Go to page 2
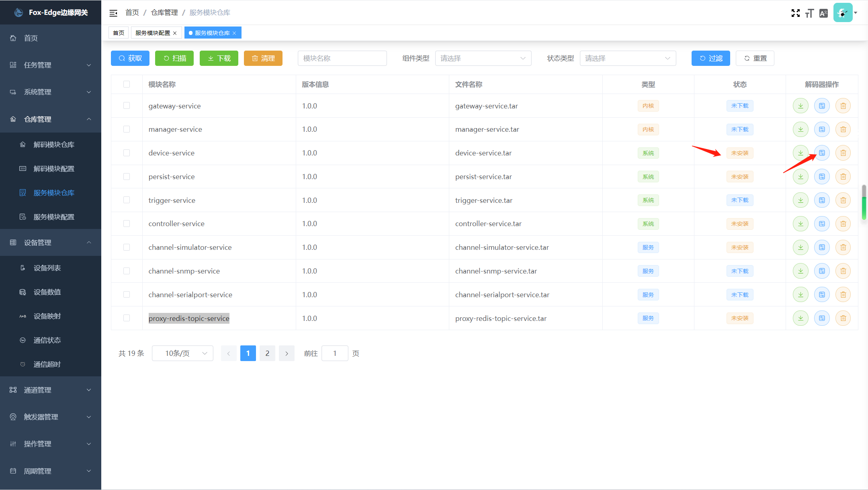Image resolution: width=868 pixels, height=490 pixels. point(267,353)
